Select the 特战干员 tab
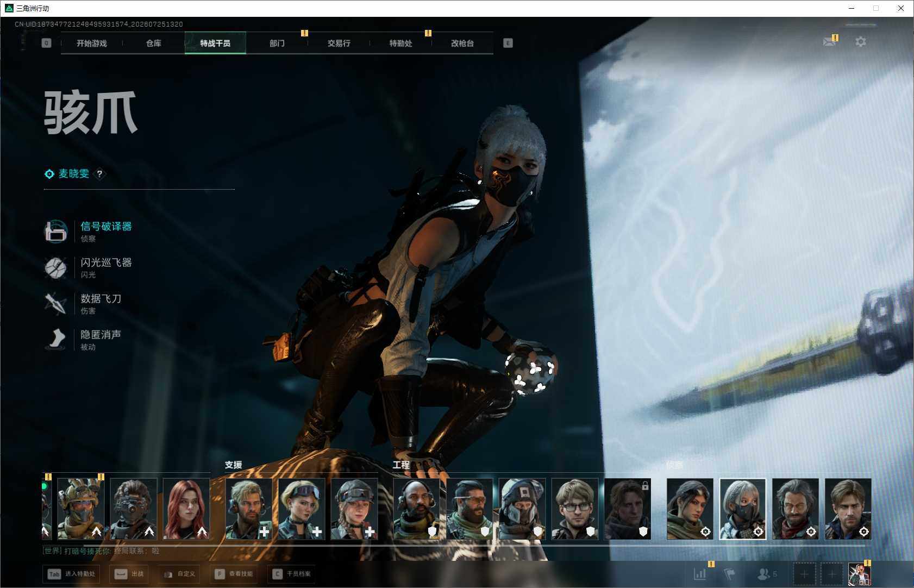Image resolution: width=914 pixels, height=588 pixels. (x=215, y=43)
